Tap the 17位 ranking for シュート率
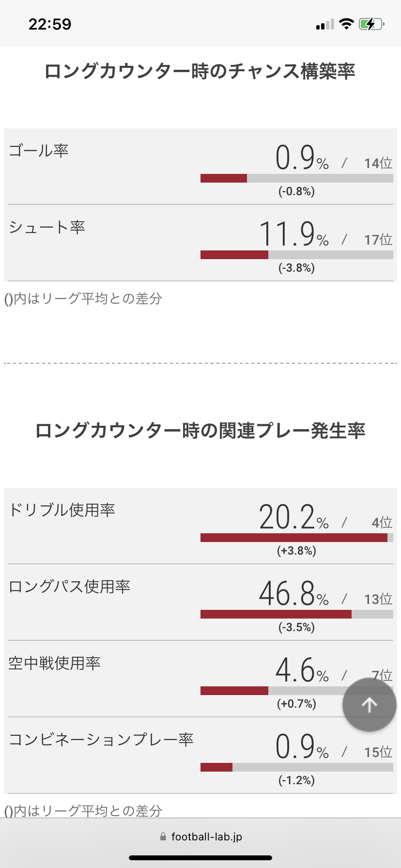This screenshot has width=401, height=868. click(378, 240)
